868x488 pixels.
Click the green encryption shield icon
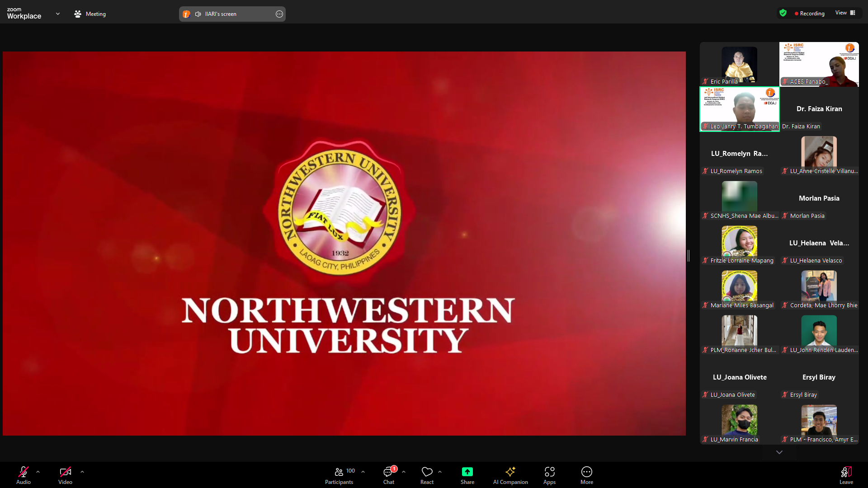click(783, 13)
